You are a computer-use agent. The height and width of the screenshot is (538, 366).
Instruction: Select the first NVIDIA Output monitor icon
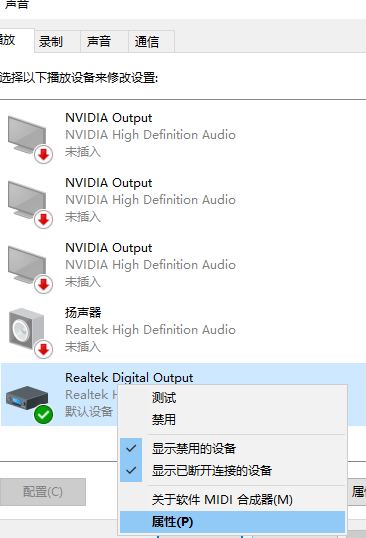27,136
